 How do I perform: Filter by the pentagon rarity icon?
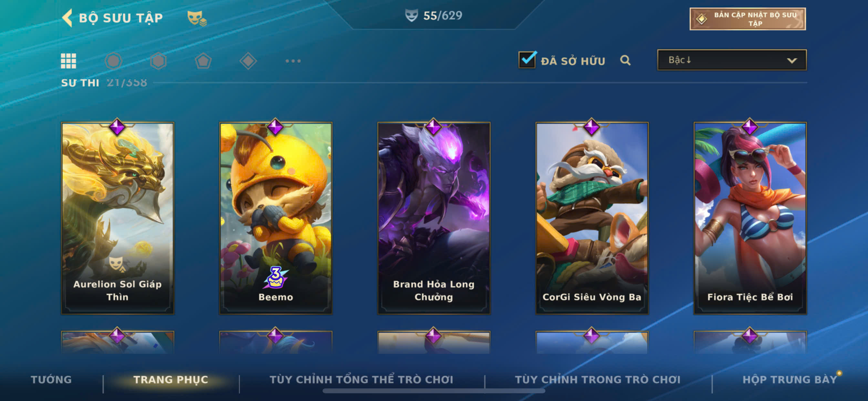203,61
